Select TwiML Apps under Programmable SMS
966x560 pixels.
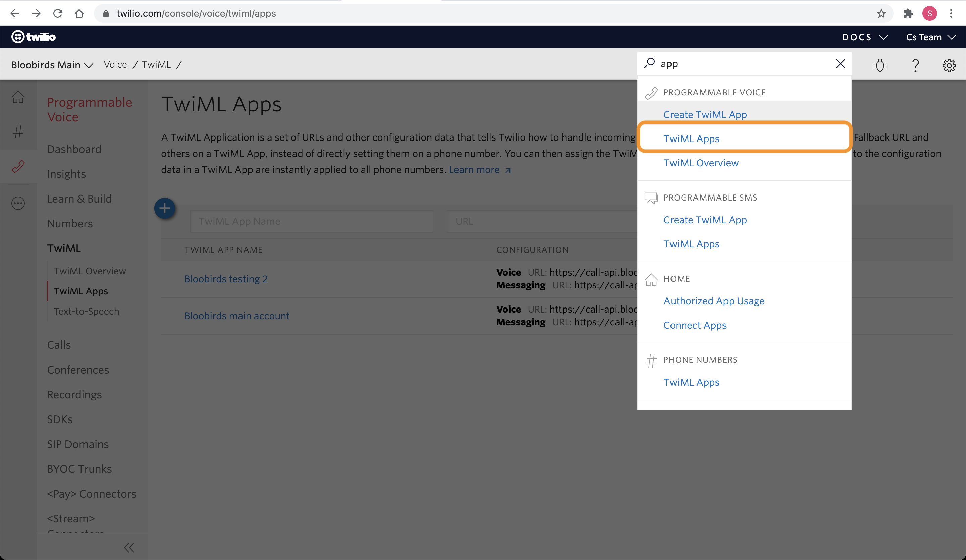[x=691, y=244]
